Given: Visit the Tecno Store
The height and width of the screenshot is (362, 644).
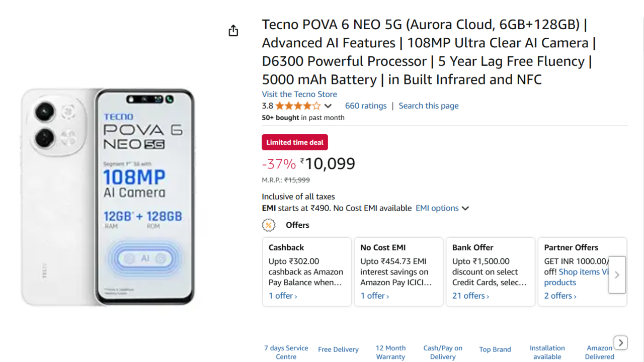Looking at the screenshot, I should [299, 94].
